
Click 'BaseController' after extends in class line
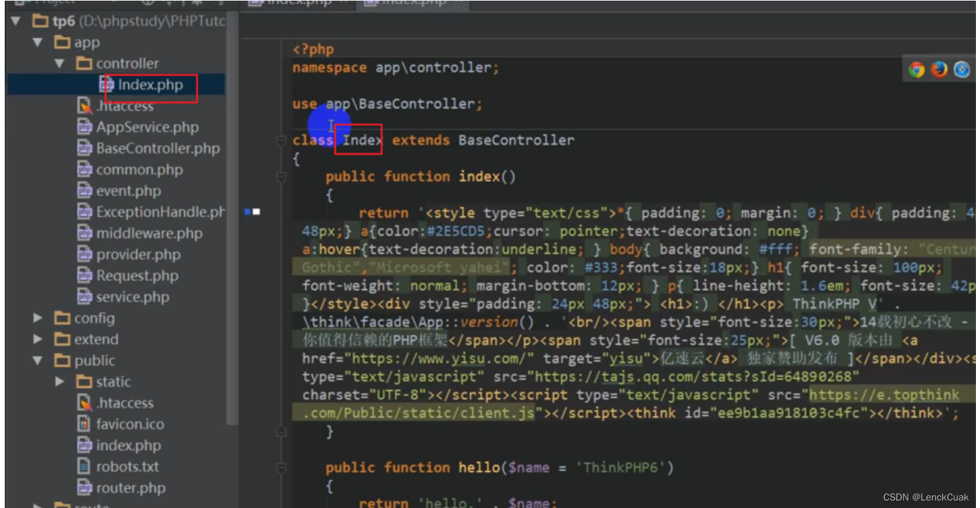tap(516, 140)
